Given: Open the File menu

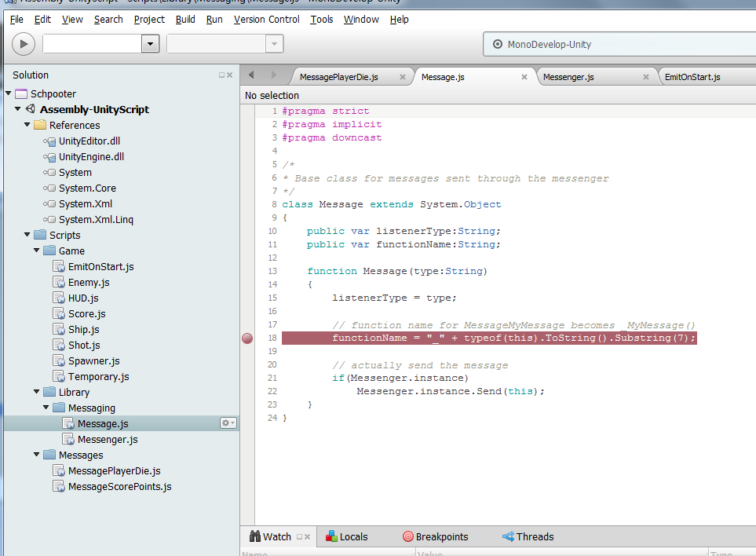Looking at the screenshot, I should tap(16, 20).
